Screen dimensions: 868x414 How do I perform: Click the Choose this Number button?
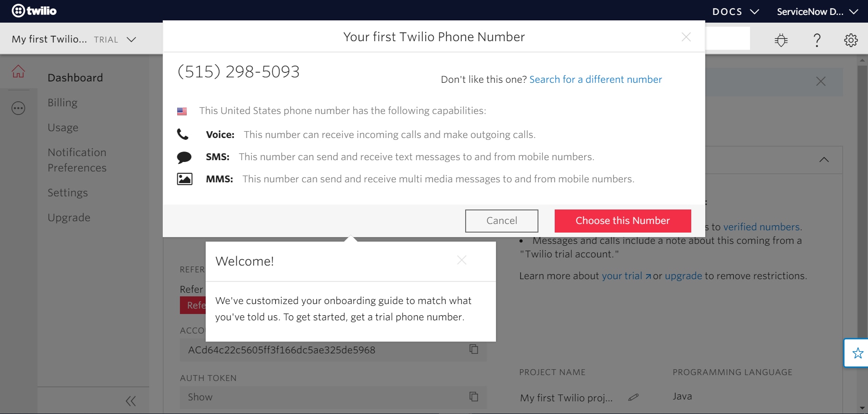coord(623,221)
